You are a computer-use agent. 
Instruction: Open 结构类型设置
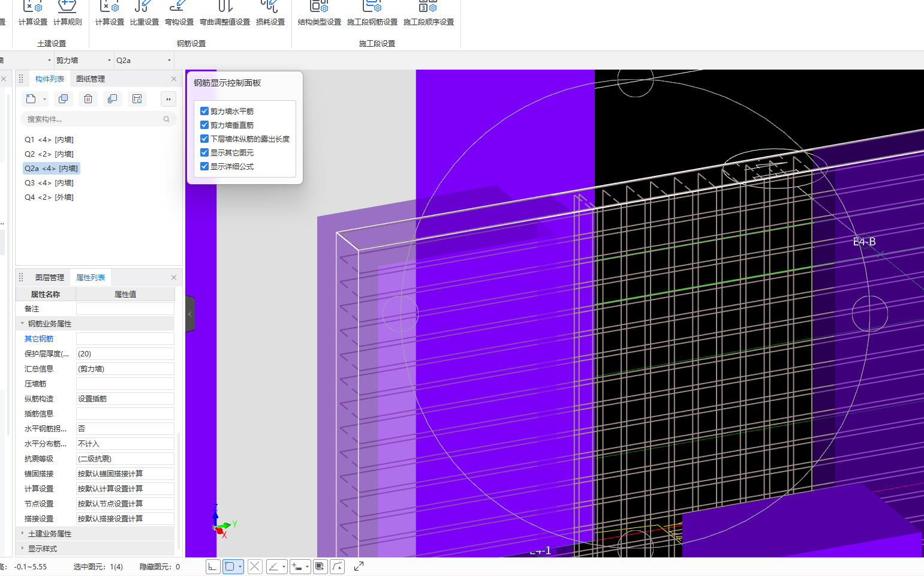(319, 13)
